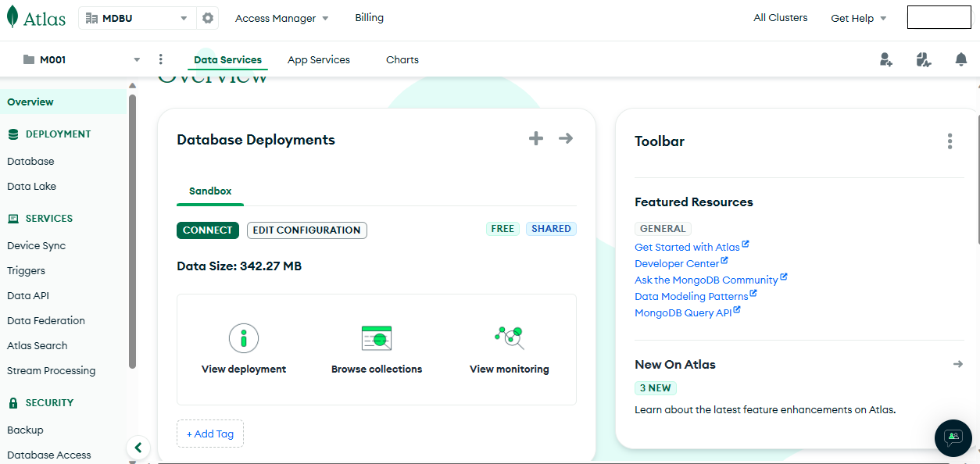This screenshot has height=464, width=980.
Task: Click the View deployment info icon
Action: (244, 338)
